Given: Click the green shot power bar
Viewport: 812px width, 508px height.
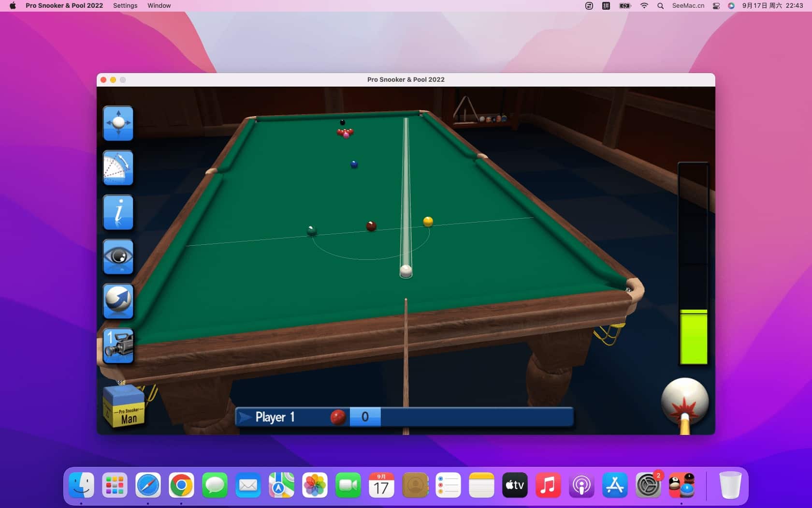Looking at the screenshot, I should point(693,337).
